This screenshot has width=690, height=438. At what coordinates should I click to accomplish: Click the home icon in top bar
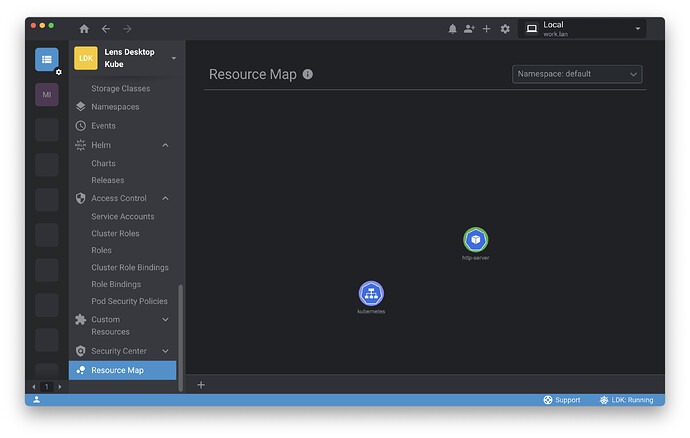[x=84, y=29]
